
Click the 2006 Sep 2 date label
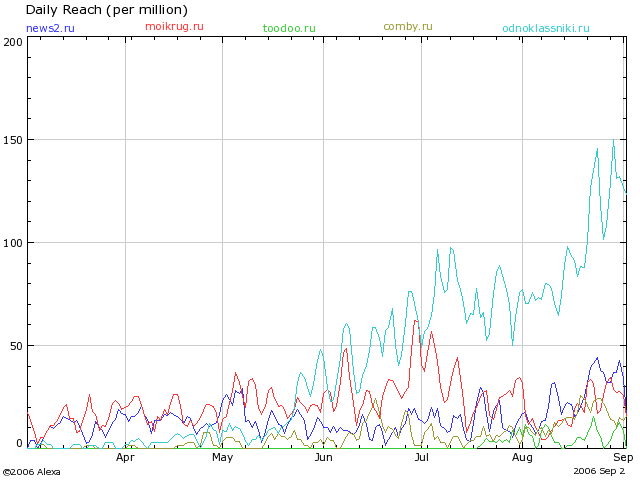(603, 470)
